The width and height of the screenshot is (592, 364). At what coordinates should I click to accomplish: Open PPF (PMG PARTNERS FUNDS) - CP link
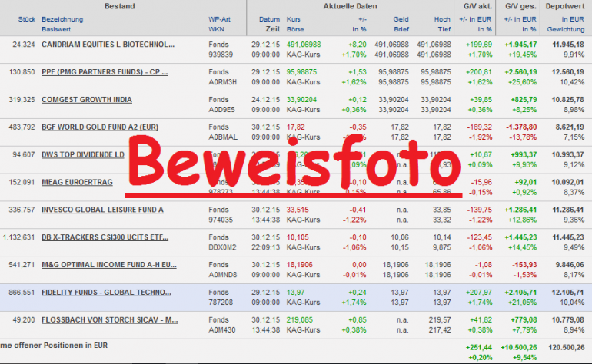click(105, 72)
